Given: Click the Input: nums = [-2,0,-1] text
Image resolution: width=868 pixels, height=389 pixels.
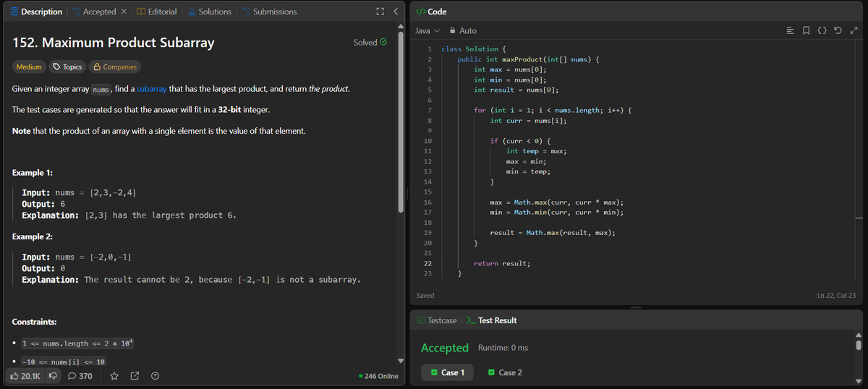Looking at the screenshot, I should click(76, 257).
